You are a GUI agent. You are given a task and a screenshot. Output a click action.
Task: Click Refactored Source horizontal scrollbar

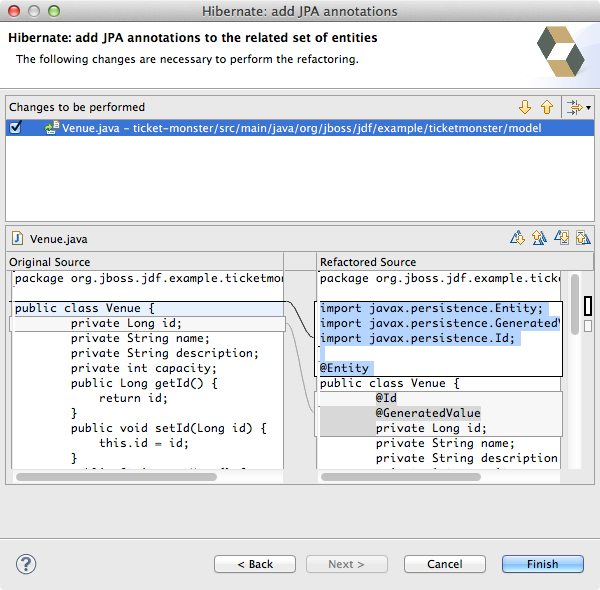401,477
